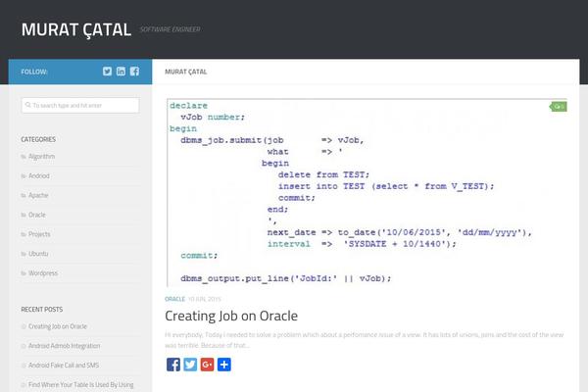This screenshot has height=392, width=588.
Task: Click the Creating Job on Oracle heading
Action: 231,316
